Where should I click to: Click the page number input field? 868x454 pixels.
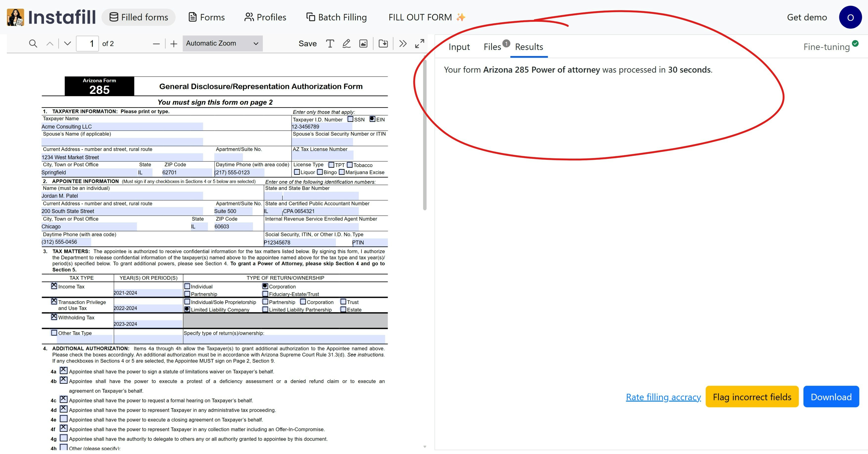(87, 43)
